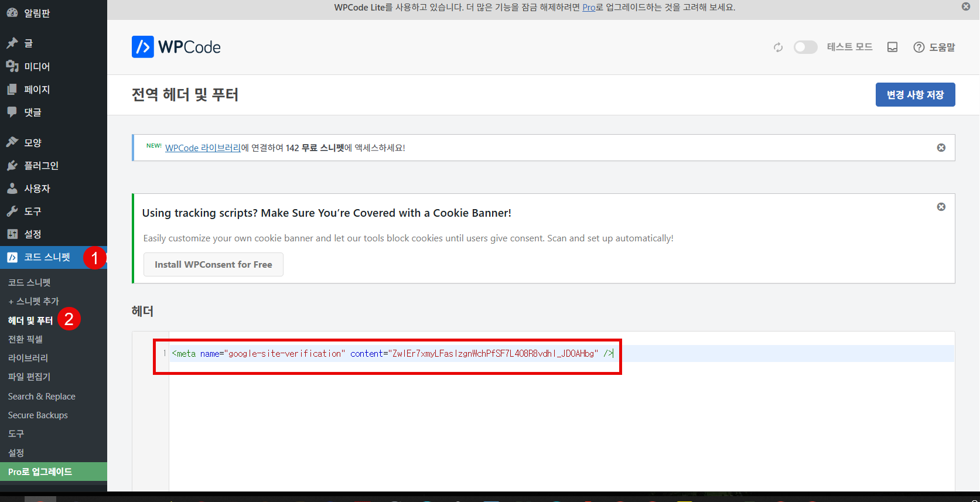Click the refresh arrows icon beside test mode
Viewport: 980px width, 502px height.
click(778, 47)
